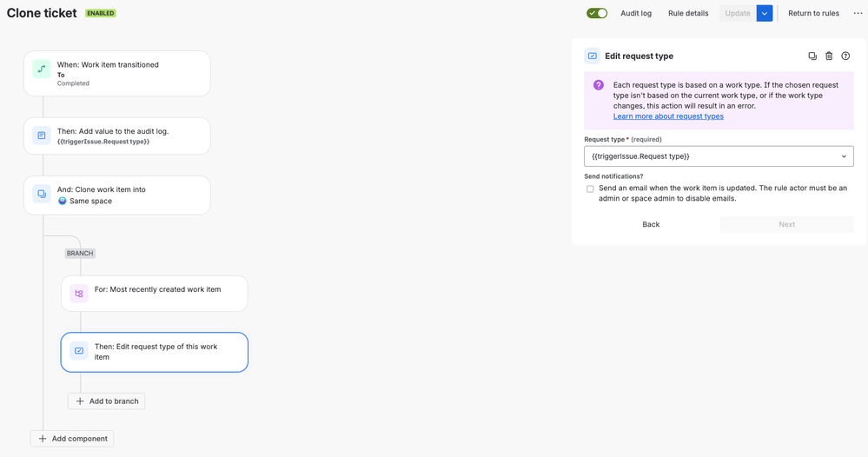Viewport: 868px width, 457px height.
Task: Select the Work item transitioned trigger icon
Action: 42,70
